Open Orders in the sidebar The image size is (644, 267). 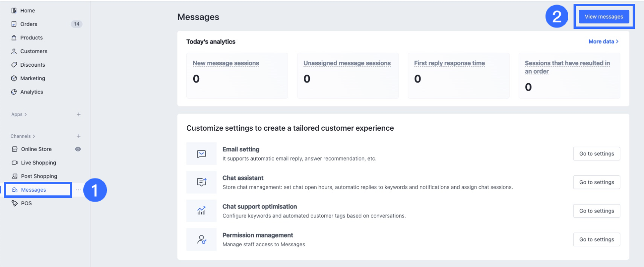pyautogui.click(x=29, y=24)
